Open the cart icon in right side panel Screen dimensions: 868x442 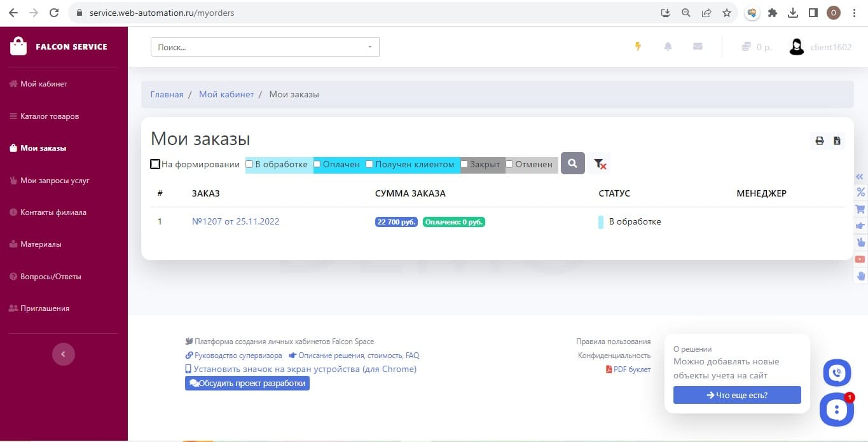click(x=860, y=209)
